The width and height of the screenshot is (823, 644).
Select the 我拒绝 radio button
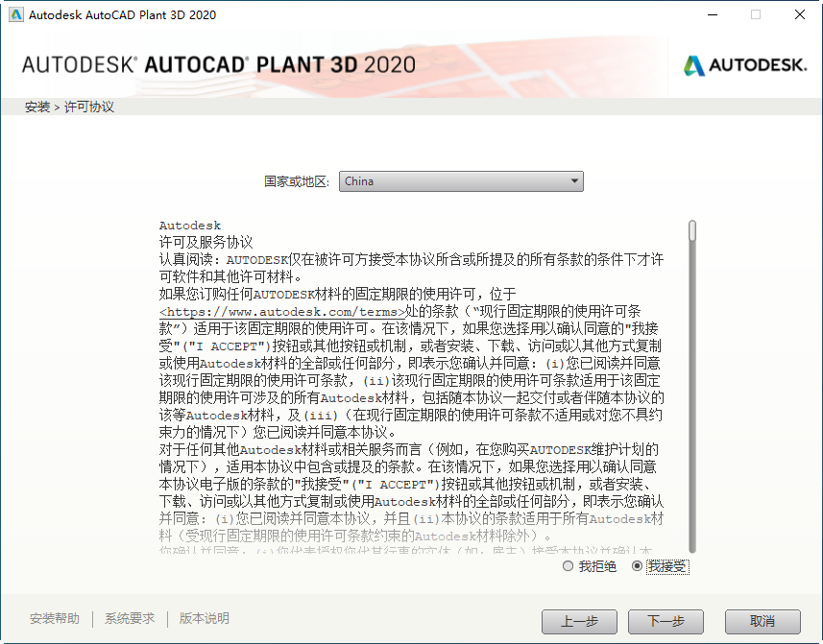[x=568, y=566]
